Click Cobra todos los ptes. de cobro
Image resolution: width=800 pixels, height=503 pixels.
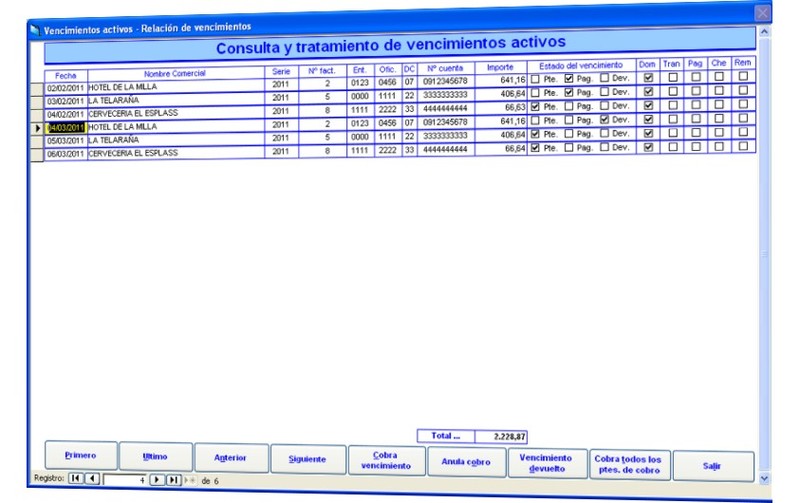[x=627, y=465]
